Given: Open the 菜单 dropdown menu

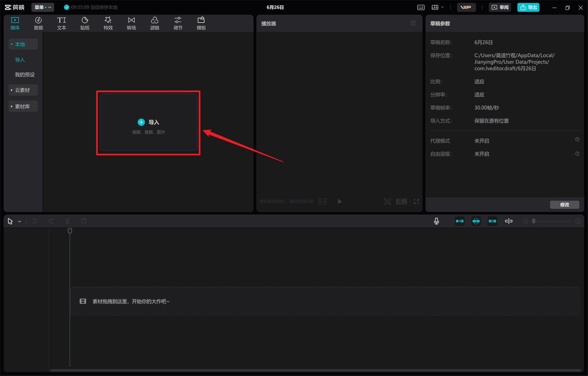Looking at the screenshot, I should tap(43, 7).
